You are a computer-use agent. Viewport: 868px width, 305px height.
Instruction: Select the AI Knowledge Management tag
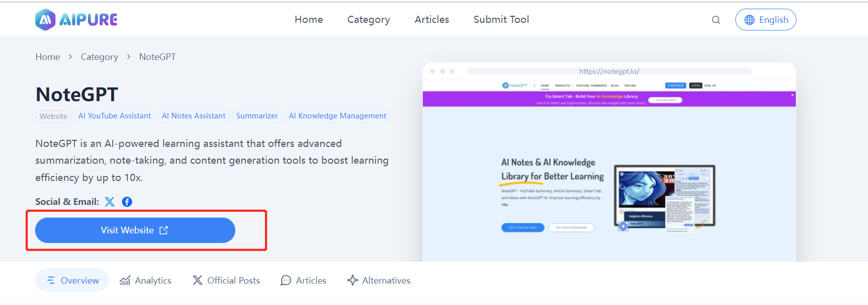pyautogui.click(x=337, y=116)
